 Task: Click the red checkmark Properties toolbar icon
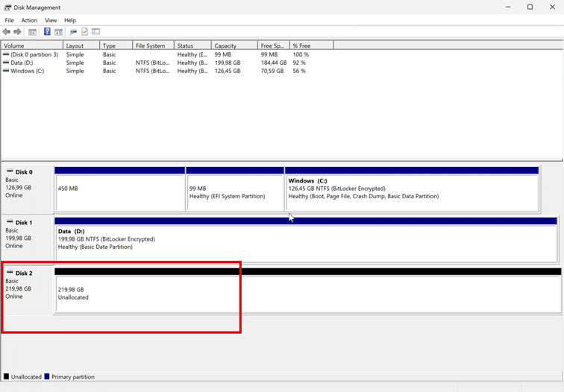(84, 32)
